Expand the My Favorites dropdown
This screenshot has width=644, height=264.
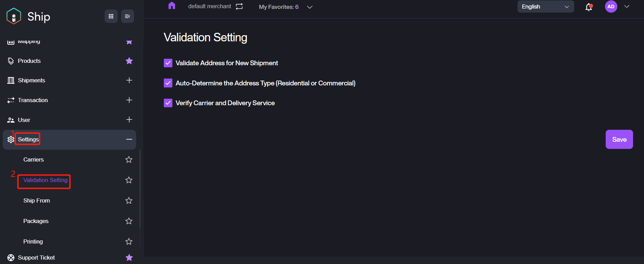pyautogui.click(x=310, y=7)
